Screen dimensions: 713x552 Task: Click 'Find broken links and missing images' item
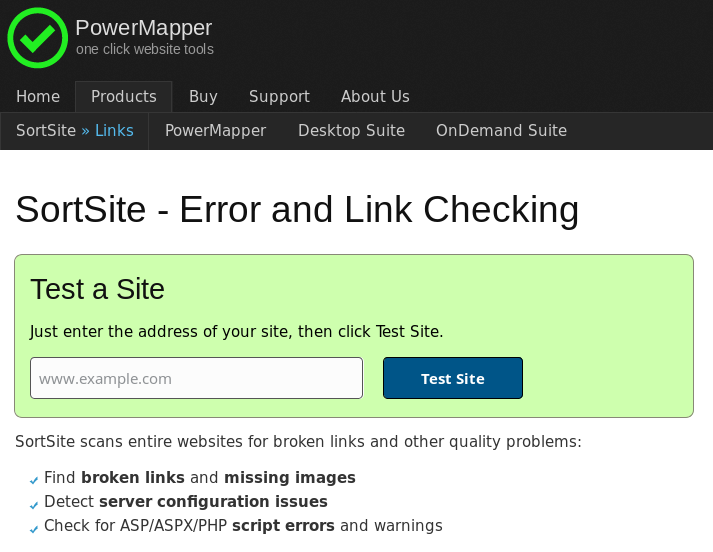point(200,478)
